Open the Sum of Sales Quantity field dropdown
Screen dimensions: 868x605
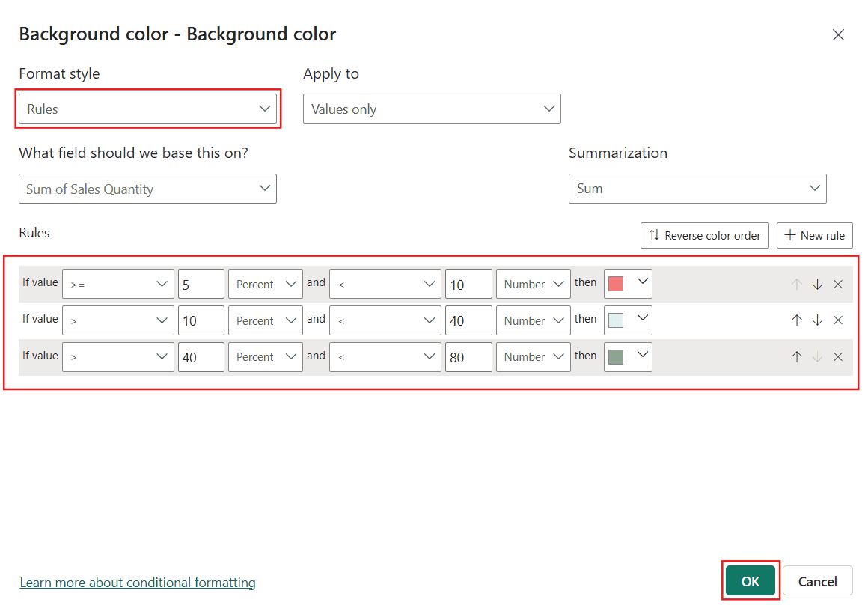(148, 189)
